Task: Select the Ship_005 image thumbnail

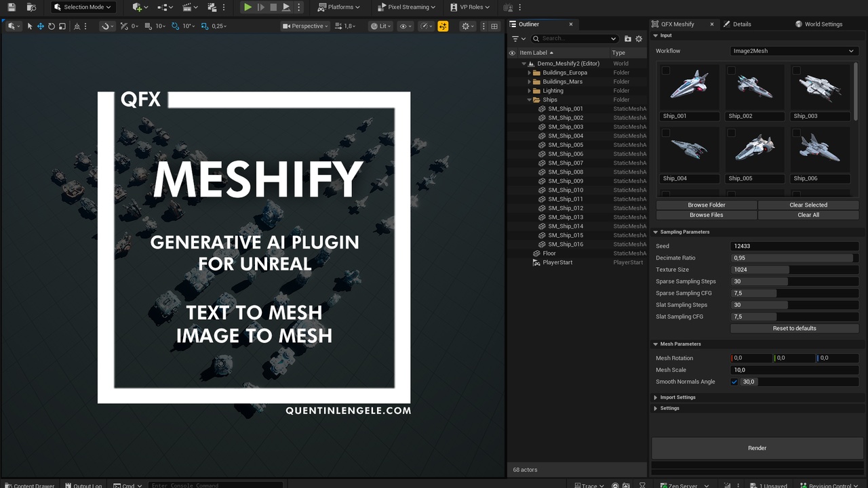Action: pyautogui.click(x=755, y=148)
